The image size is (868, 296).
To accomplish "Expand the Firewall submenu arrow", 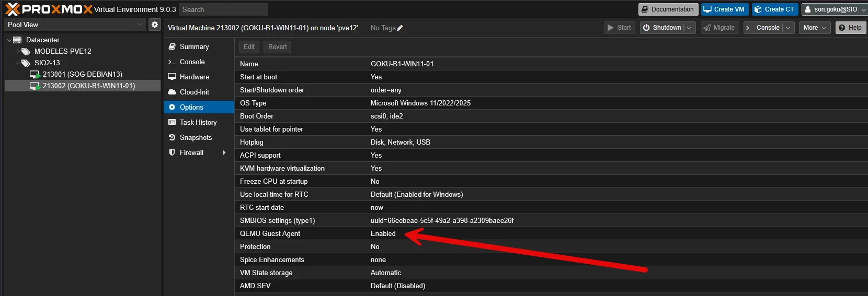I will pos(224,152).
